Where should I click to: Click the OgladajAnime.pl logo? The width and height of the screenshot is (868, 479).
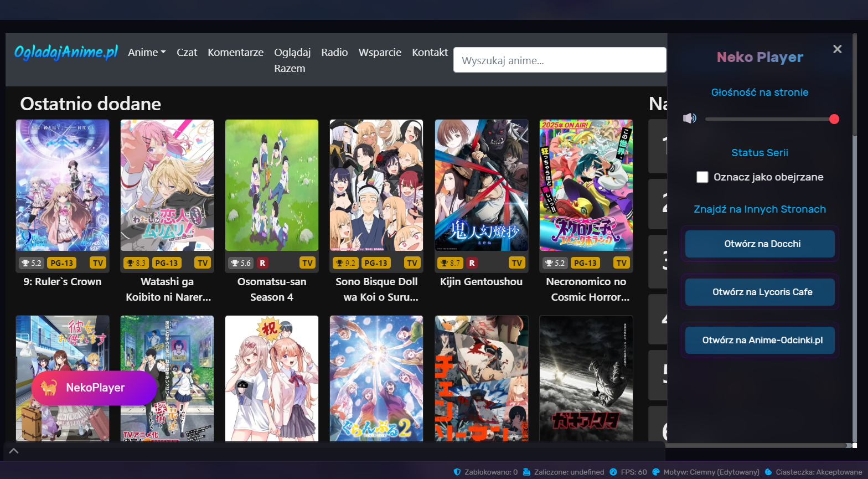(x=66, y=53)
